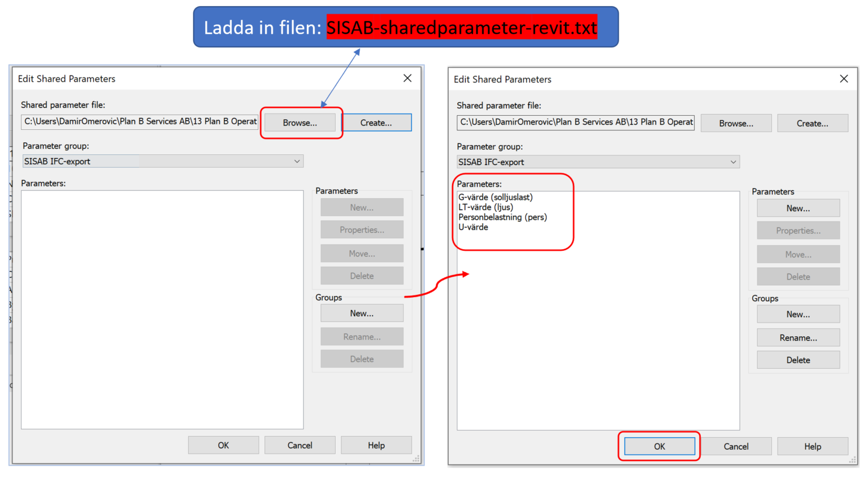This screenshot has width=868, height=479.
Task: Click Parameters Delete button in left dialog
Action: coord(362,276)
